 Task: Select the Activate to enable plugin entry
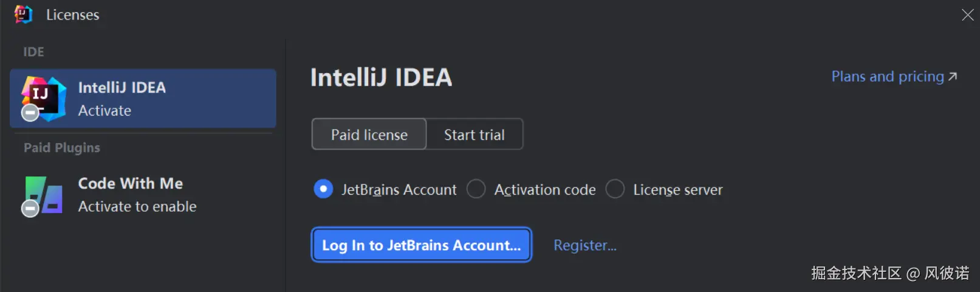pos(137,207)
